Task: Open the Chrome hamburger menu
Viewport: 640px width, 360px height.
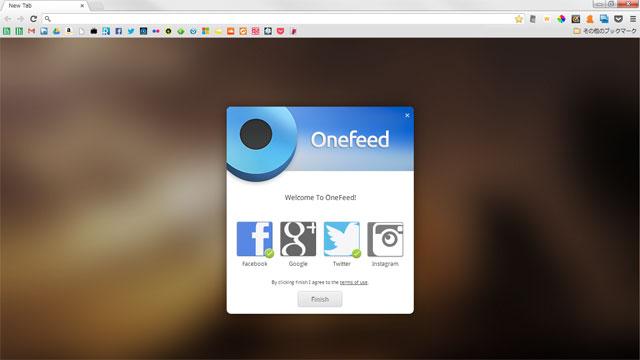Action: click(633, 19)
